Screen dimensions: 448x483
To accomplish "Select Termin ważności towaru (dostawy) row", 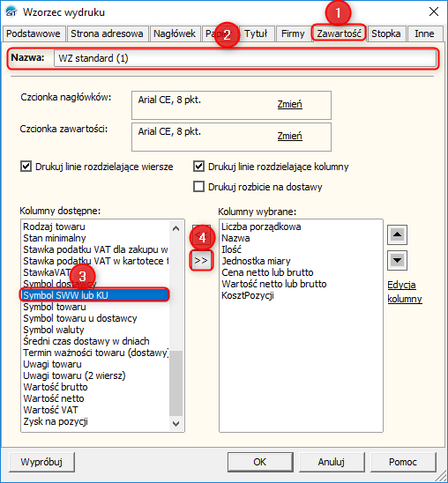I will [95, 353].
